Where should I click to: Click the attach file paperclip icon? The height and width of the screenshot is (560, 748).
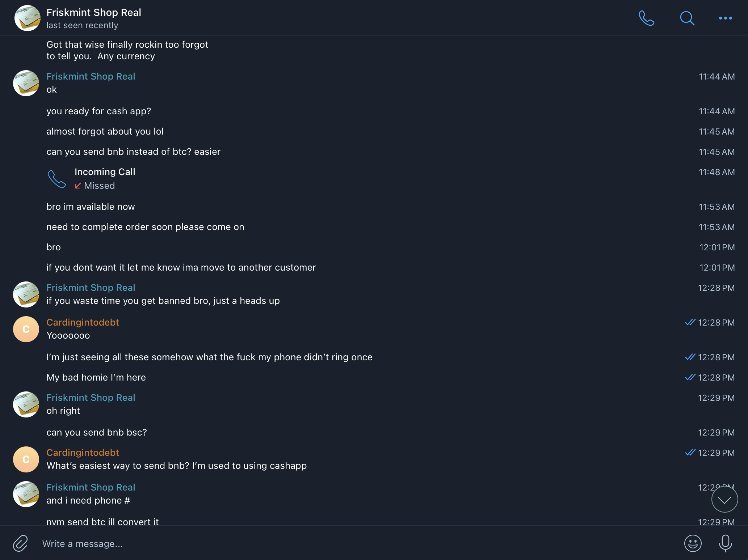(x=21, y=543)
